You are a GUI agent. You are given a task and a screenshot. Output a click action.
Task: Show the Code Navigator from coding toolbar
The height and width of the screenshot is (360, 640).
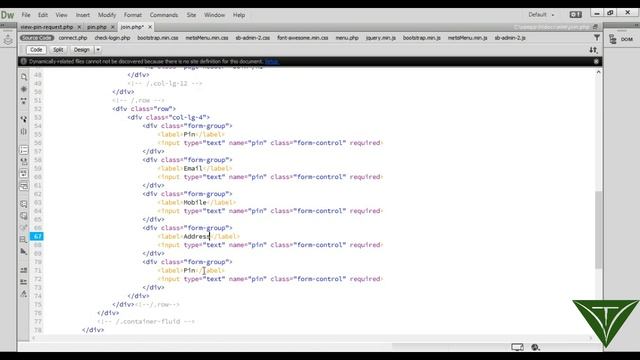coord(24,89)
